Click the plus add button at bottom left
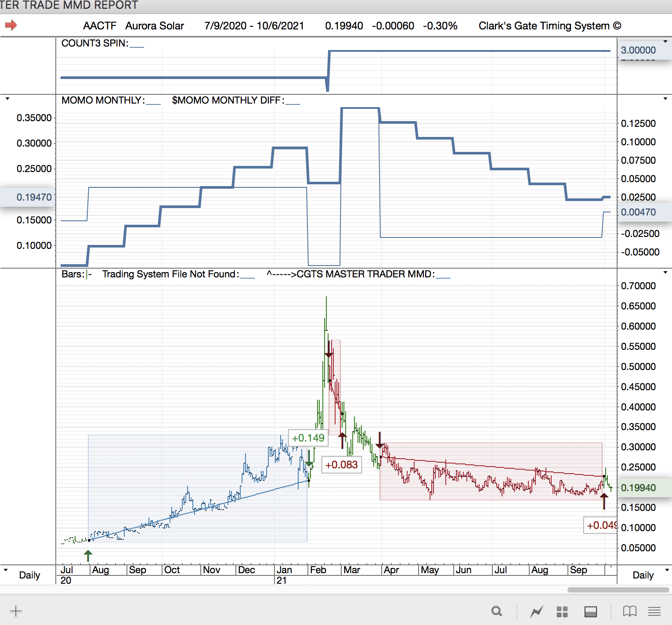The image size is (672, 625). [16, 611]
